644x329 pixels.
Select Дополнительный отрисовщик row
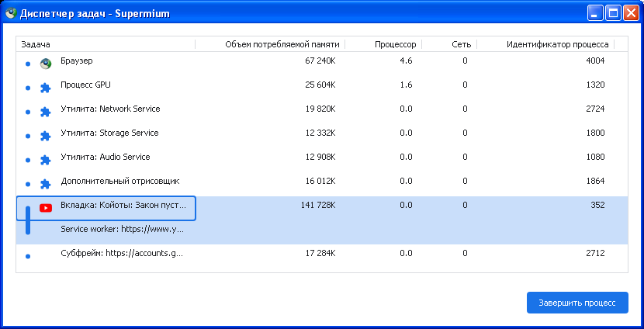click(322, 184)
